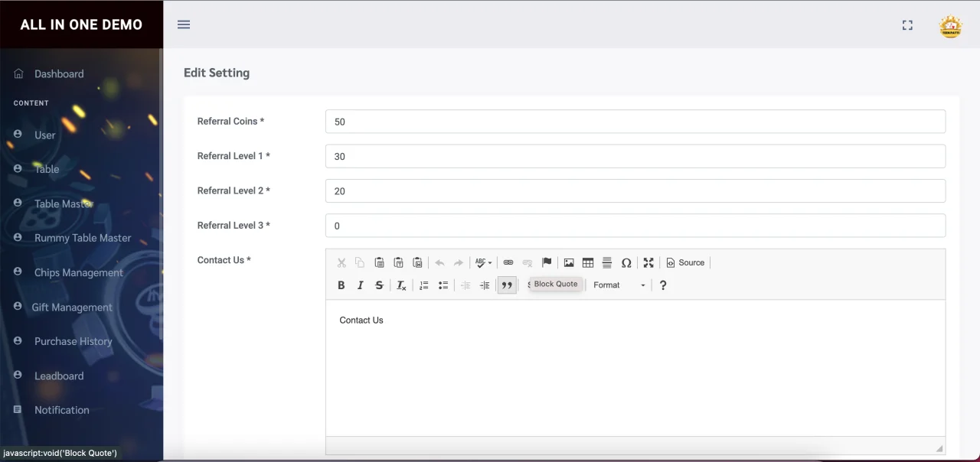Insert an image using the Image icon

pyautogui.click(x=569, y=262)
